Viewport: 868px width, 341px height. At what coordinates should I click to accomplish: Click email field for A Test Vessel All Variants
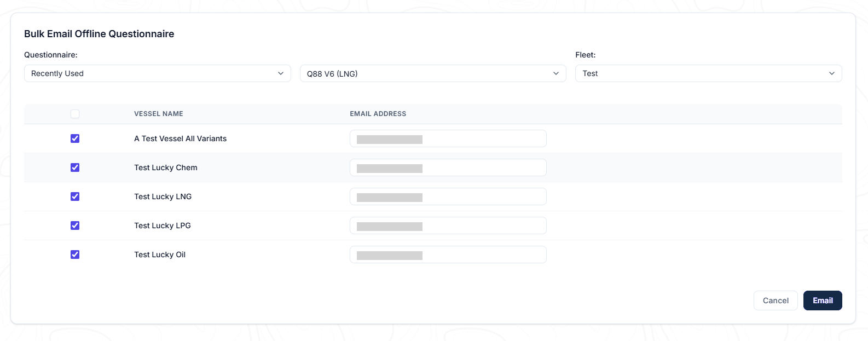[x=448, y=138]
